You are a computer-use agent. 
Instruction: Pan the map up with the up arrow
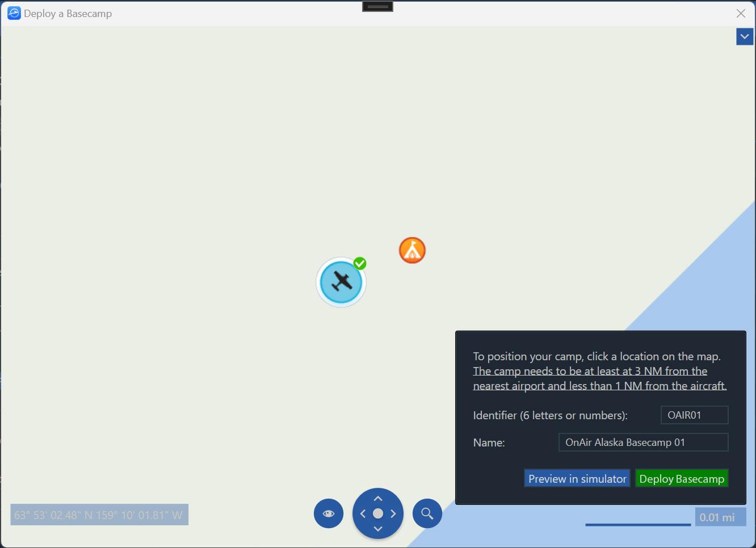[x=378, y=499]
